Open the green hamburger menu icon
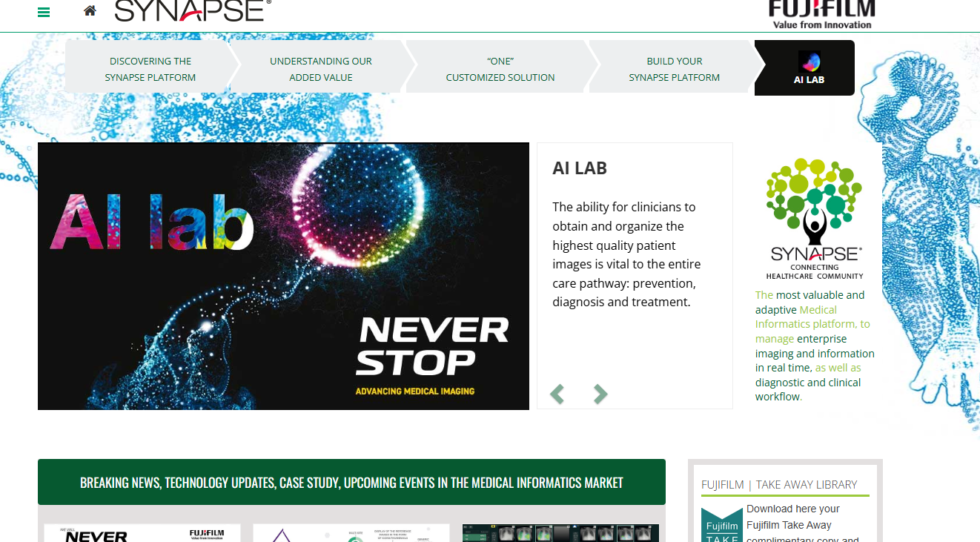 coord(44,12)
